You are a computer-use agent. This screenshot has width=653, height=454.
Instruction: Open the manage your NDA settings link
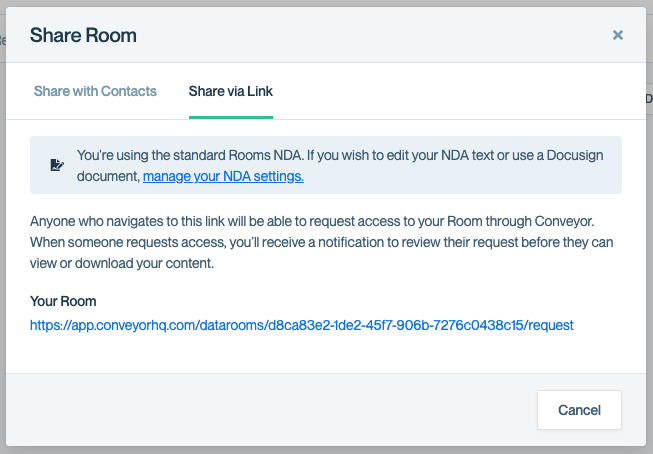tap(223, 176)
